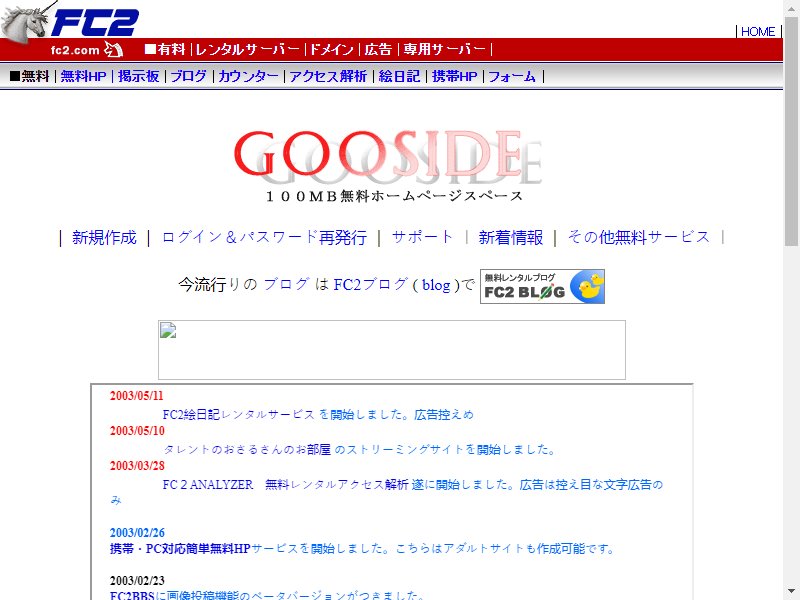800x600 pixels.
Task: Click the GOOSIDE logo
Action: (388, 156)
